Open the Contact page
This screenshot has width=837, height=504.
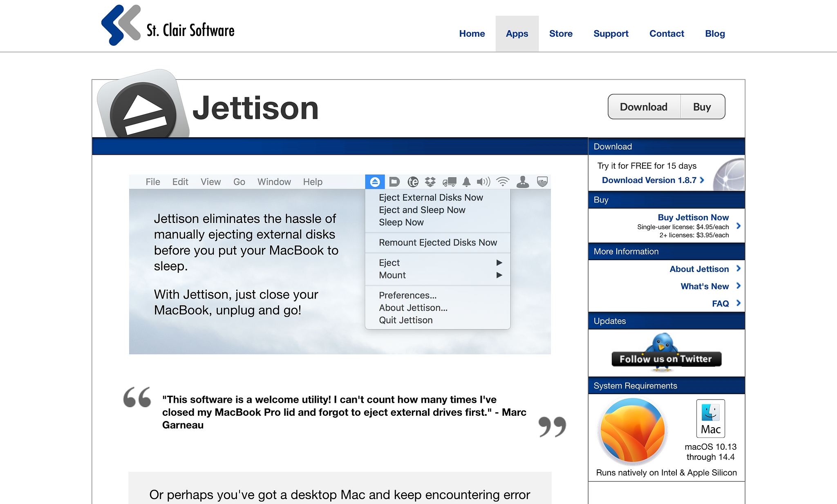667,33
